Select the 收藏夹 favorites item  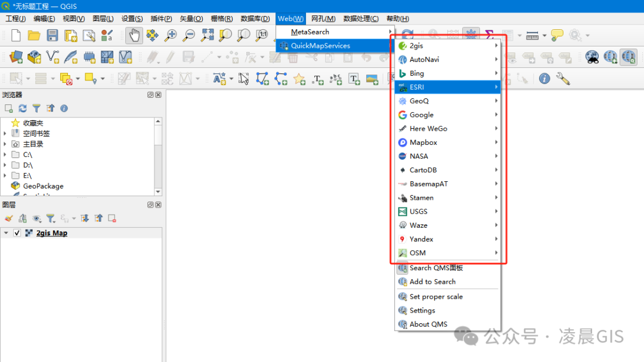point(33,123)
